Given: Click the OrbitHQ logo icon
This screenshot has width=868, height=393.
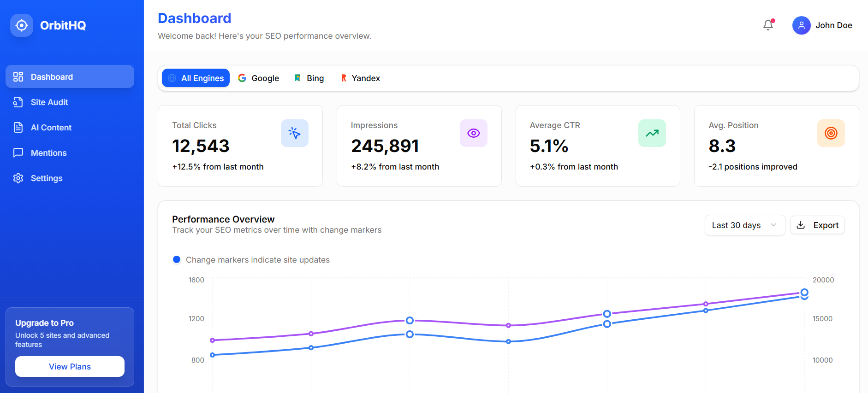Looking at the screenshot, I should 22,25.
